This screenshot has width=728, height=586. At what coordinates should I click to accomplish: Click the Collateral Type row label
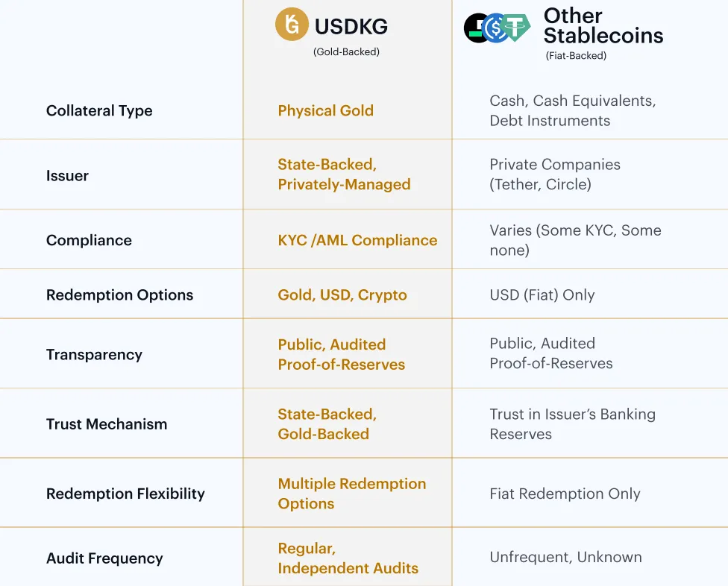[x=99, y=111]
